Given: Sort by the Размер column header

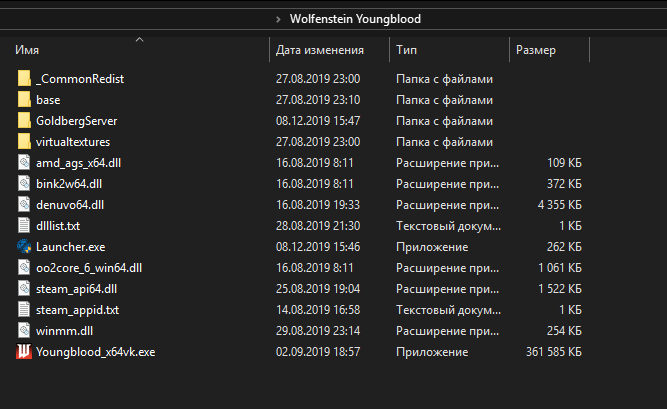Looking at the screenshot, I should [536, 50].
